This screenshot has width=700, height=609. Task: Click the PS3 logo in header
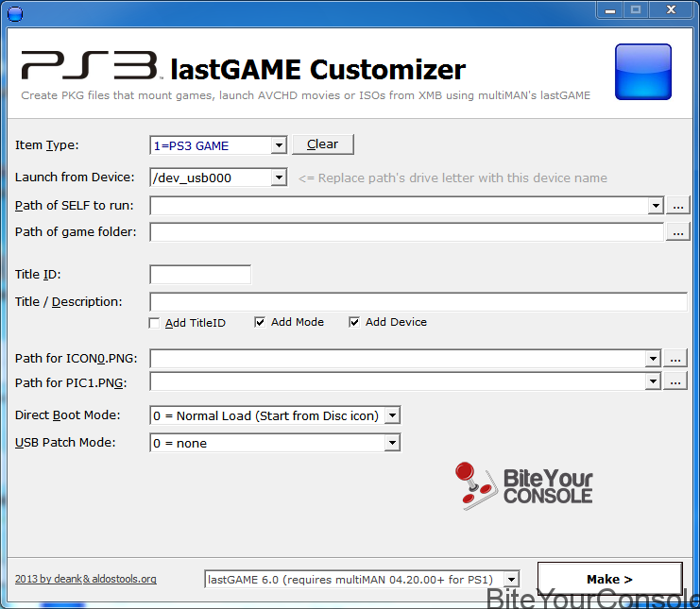[92, 65]
